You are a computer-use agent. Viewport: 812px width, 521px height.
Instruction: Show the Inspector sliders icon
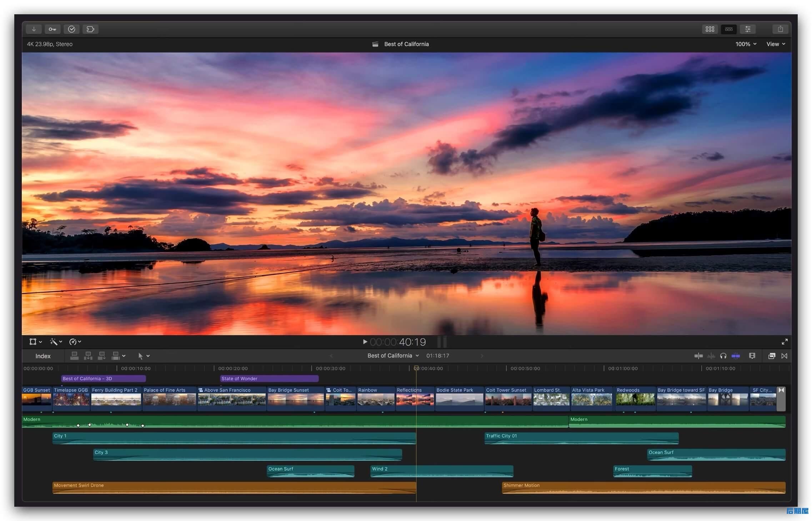coord(748,29)
